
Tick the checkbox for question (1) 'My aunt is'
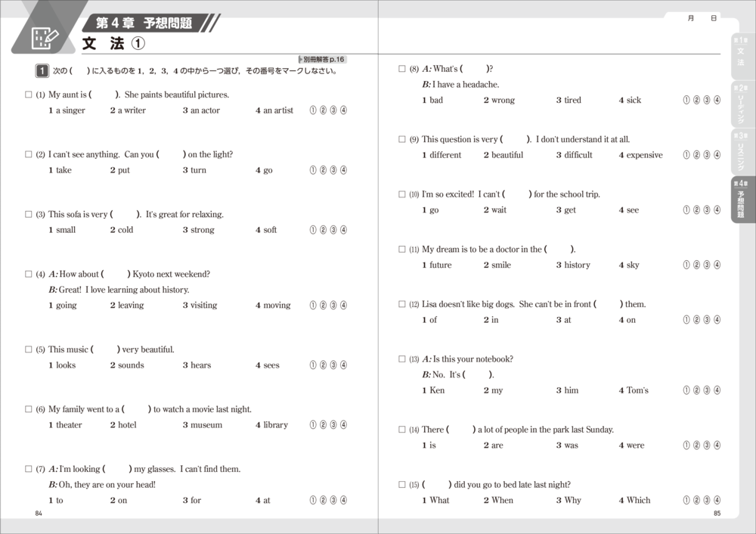pyautogui.click(x=28, y=95)
